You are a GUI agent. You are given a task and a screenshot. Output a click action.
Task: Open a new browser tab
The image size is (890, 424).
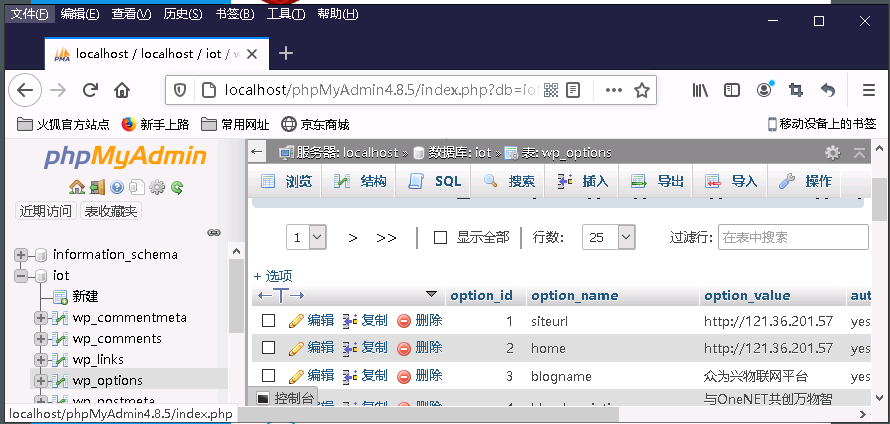tap(286, 54)
